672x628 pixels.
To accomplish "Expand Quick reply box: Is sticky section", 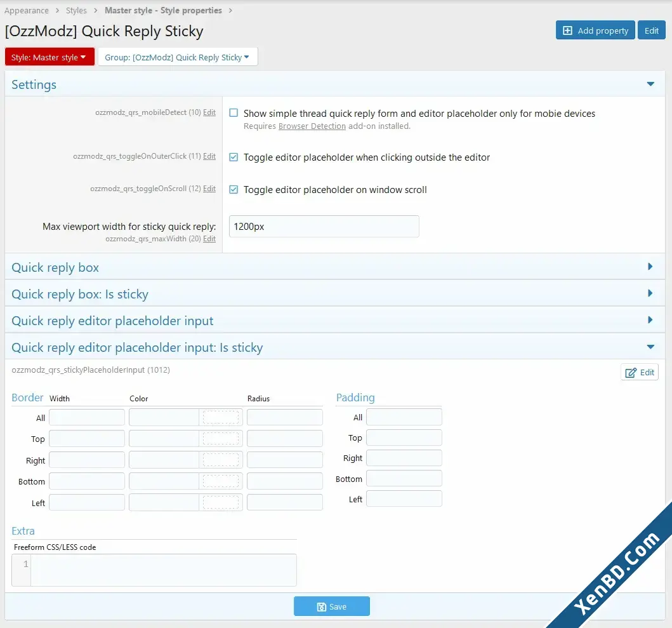I will [x=650, y=293].
